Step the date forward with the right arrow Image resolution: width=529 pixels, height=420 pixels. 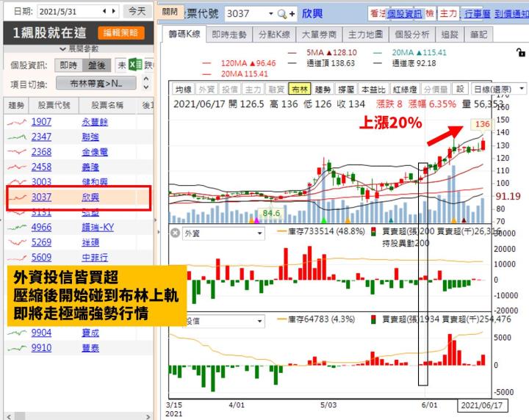pyautogui.click(x=114, y=11)
